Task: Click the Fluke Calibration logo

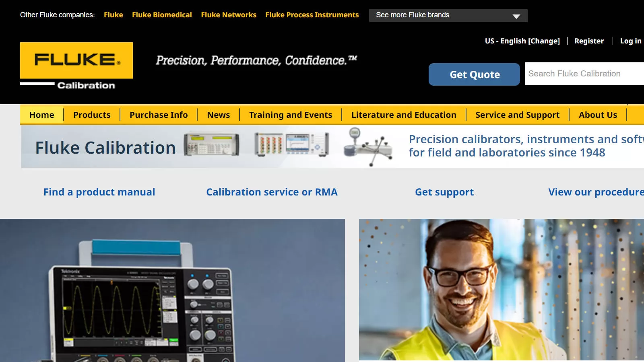Action: tap(76, 66)
